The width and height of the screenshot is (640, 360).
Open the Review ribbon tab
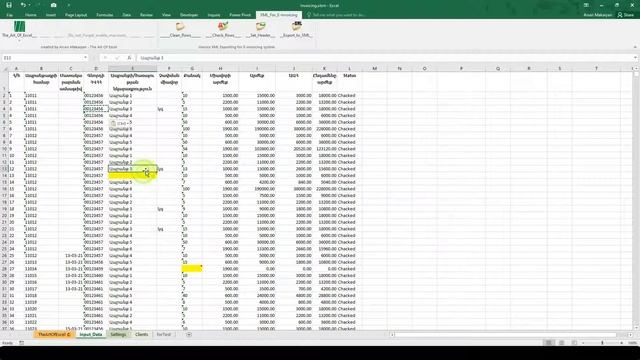click(146, 15)
